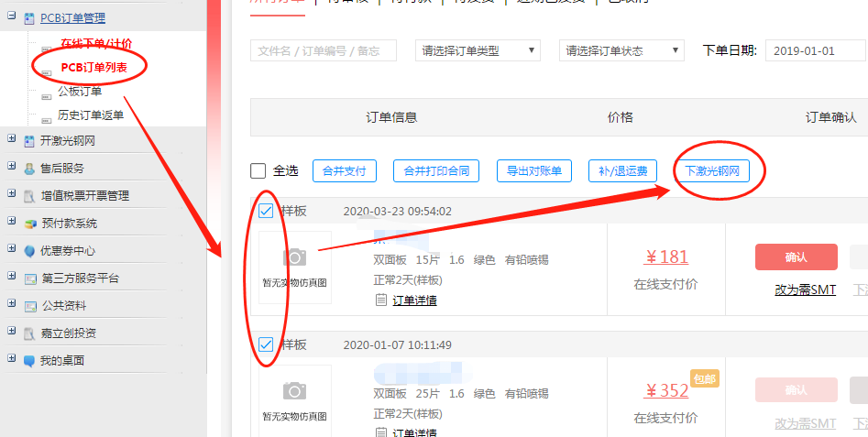868x437 pixels.
Task: Uncheck the 2020-01-07 order checkbox
Action: click(x=266, y=344)
